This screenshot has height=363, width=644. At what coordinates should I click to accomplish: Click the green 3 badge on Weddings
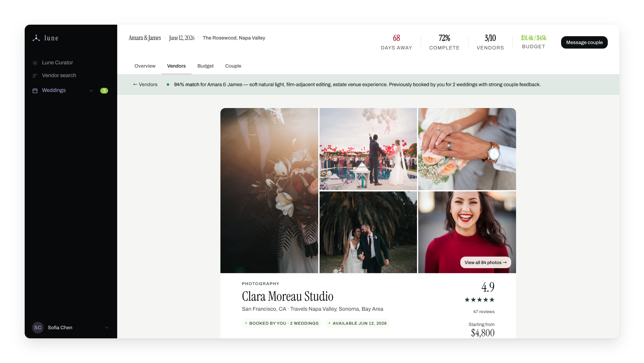coord(104,91)
